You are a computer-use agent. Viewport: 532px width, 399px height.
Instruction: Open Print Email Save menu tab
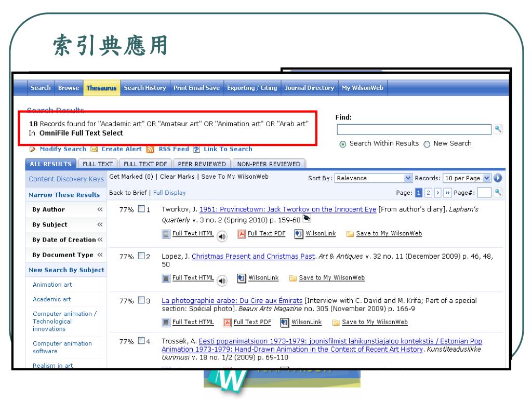[x=196, y=88]
